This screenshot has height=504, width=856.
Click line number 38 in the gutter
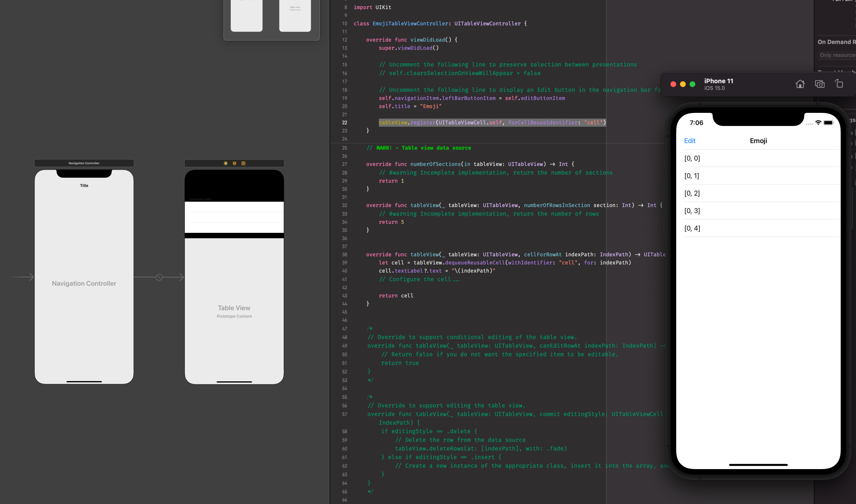(345, 254)
